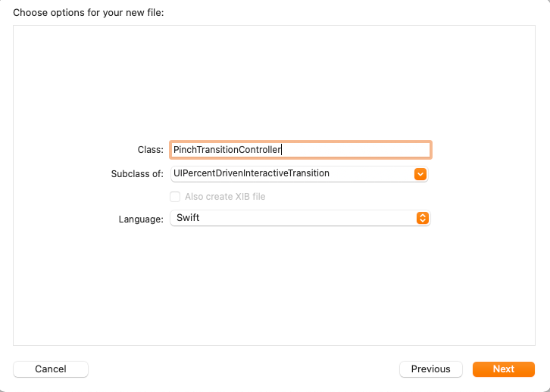Open the Subclass of orange chevron dropdown

[x=420, y=174]
